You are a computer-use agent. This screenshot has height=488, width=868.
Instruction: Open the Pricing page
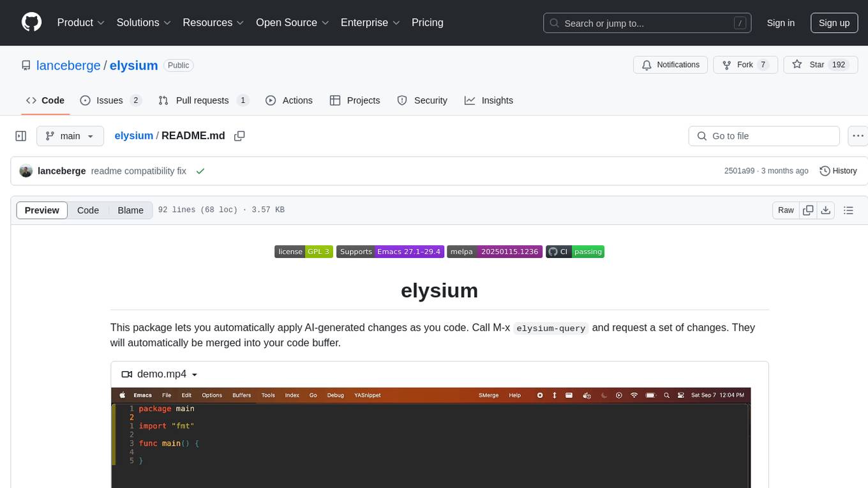(x=428, y=22)
